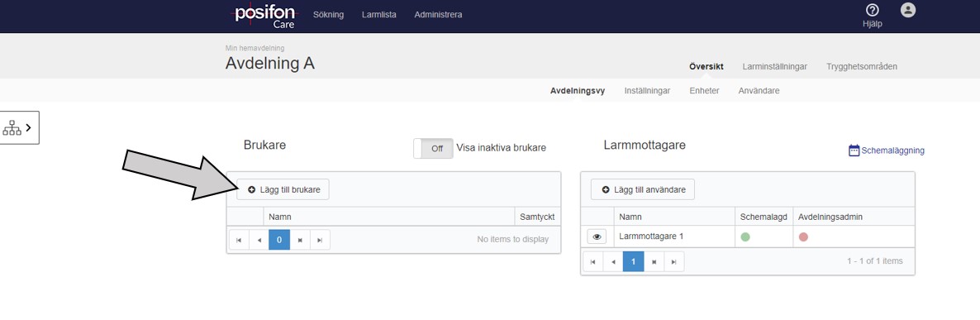980x320 pixels.
Task: Go to previous page in Larmmottagare pager
Action: coord(612,261)
